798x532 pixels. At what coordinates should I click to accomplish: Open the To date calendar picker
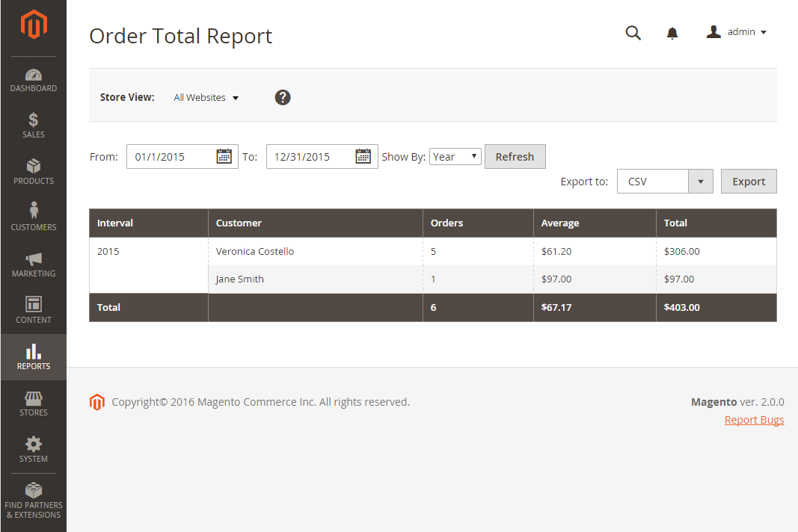363,156
